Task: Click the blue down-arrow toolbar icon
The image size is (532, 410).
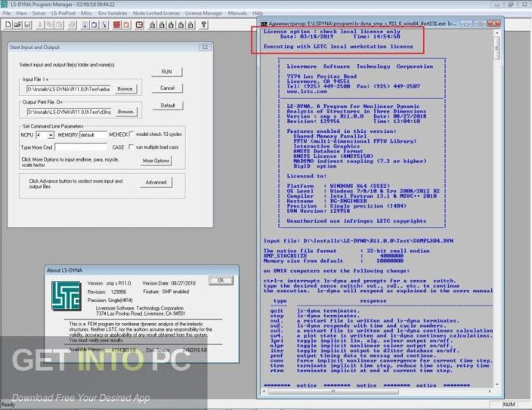Action: point(85,24)
